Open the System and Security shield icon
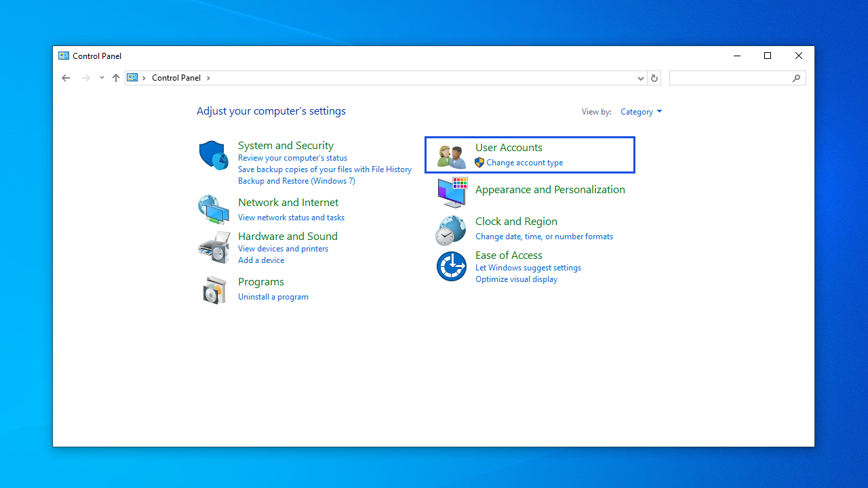The width and height of the screenshot is (868, 488). coord(214,155)
